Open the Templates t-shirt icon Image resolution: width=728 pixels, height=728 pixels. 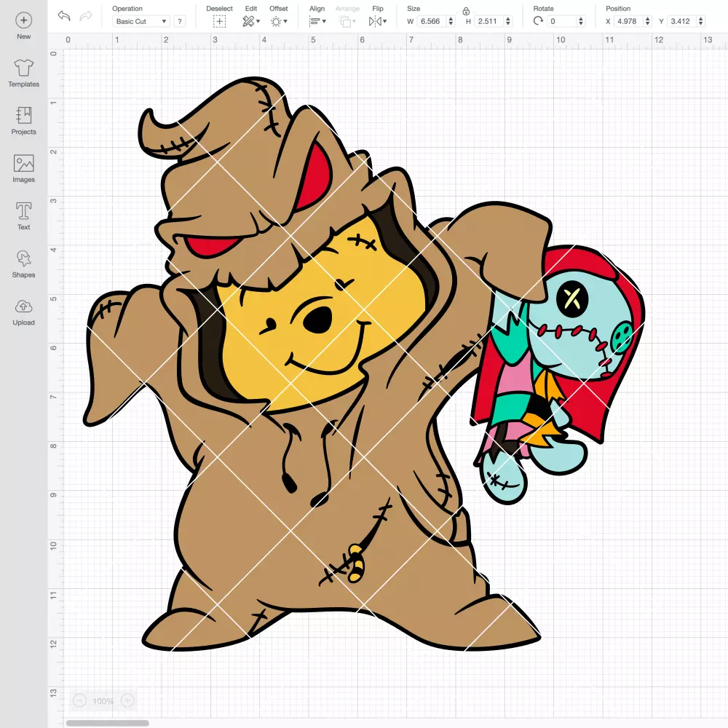click(x=24, y=68)
